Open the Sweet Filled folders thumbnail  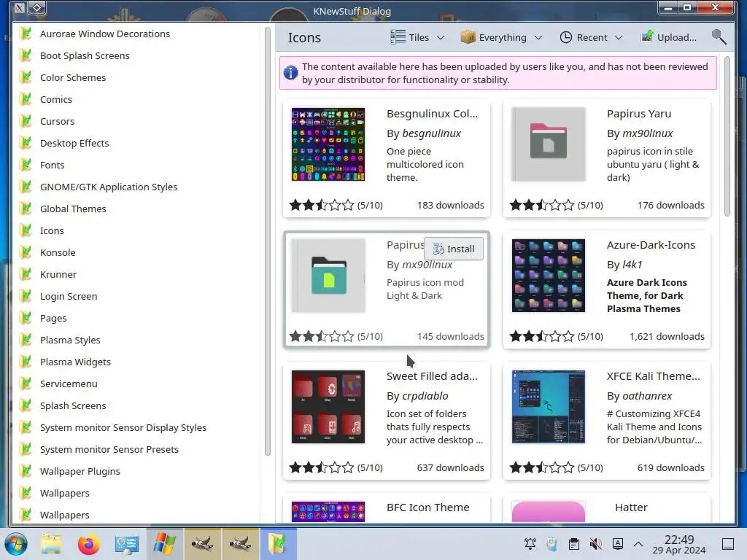(x=328, y=407)
